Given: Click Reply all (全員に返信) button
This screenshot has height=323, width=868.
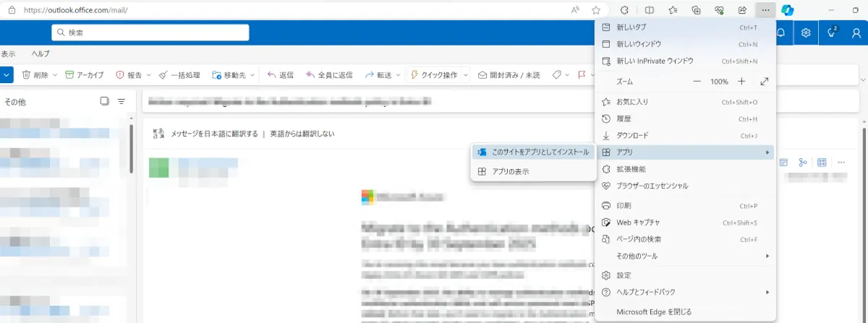Looking at the screenshot, I should (329, 74).
